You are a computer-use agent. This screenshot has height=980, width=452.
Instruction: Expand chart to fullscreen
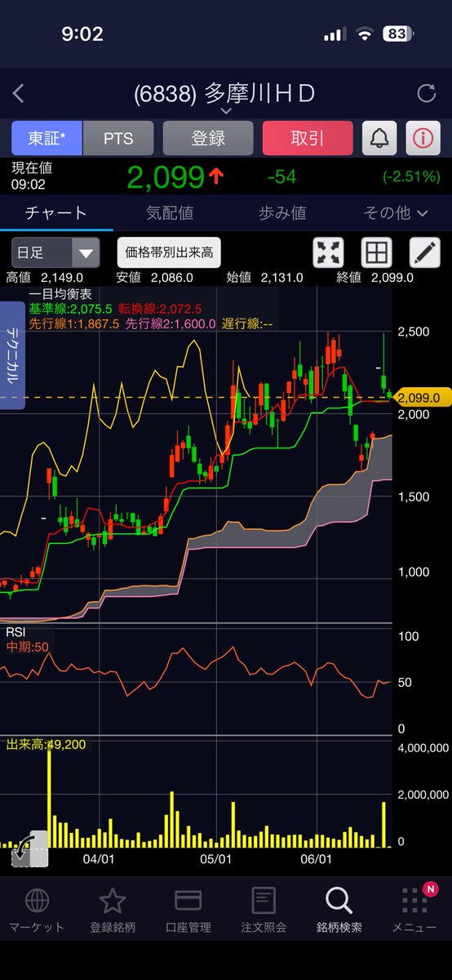coord(329,252)
